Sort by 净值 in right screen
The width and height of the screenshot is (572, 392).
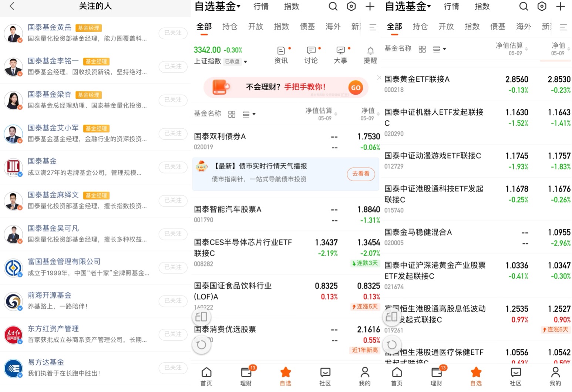point(561,49)
